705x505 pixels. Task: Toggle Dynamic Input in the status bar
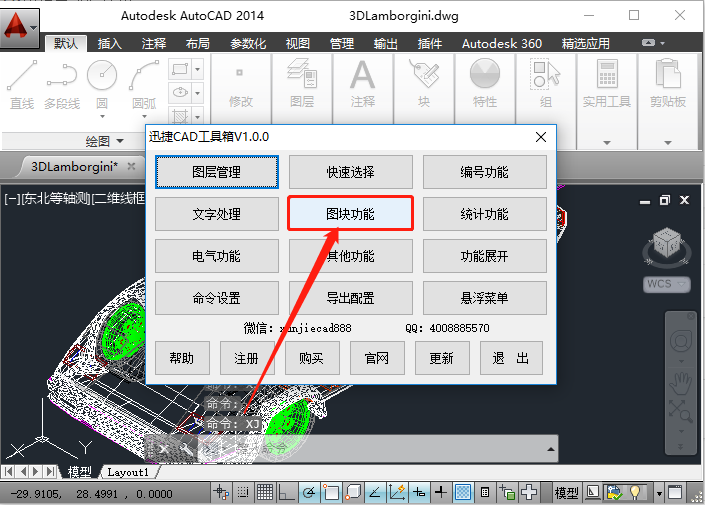[419, 493]
